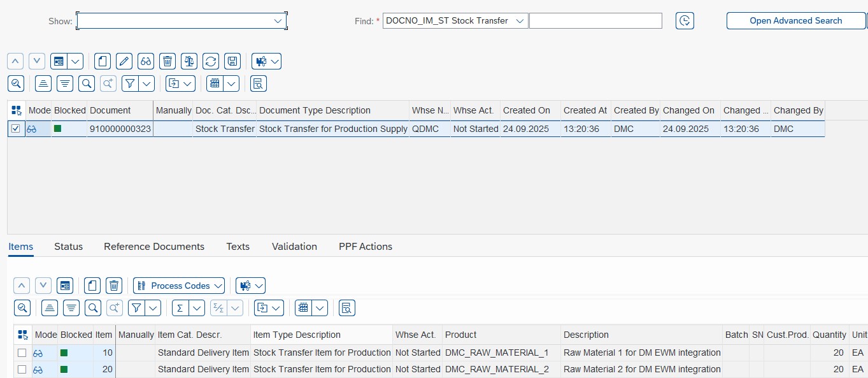Sort ascending in the Items table
The width and height of the screenshot is (868, 378).
(50, 308)
